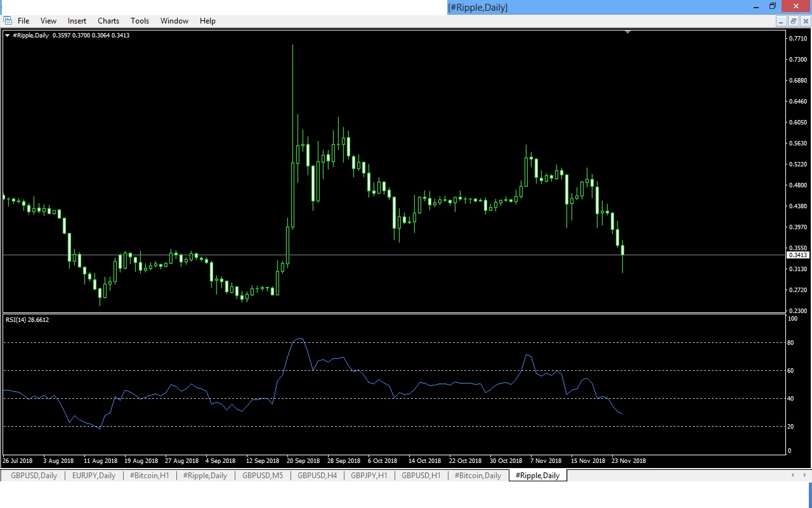
Task: Click the RSI(14) 28.6612 indicator label
Action: tap(27, 320)
